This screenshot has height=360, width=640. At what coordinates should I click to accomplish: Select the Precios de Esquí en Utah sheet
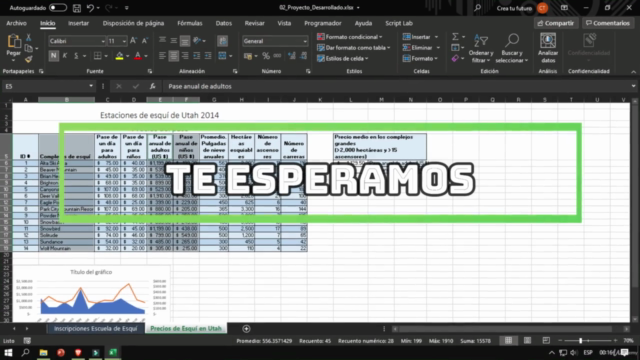point(186,329)
